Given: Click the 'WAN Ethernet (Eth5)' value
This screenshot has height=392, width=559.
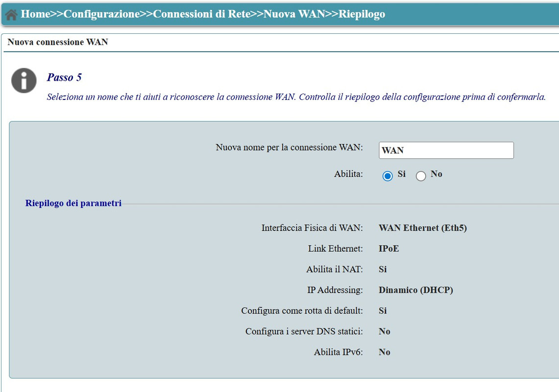Looking at the screenshot, I should coord(423,228).
